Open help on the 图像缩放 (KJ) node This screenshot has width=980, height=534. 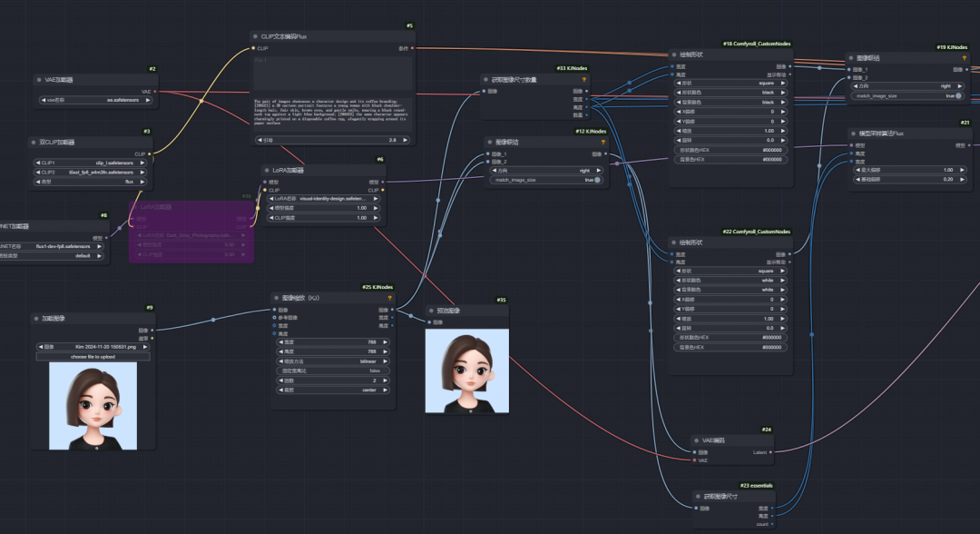[389, 298]
